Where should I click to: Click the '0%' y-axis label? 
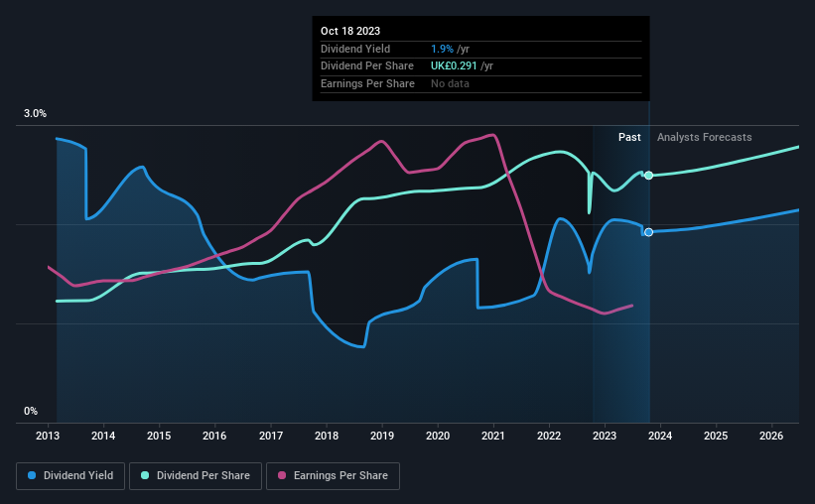pyautogui.click(x=31, y=411)
